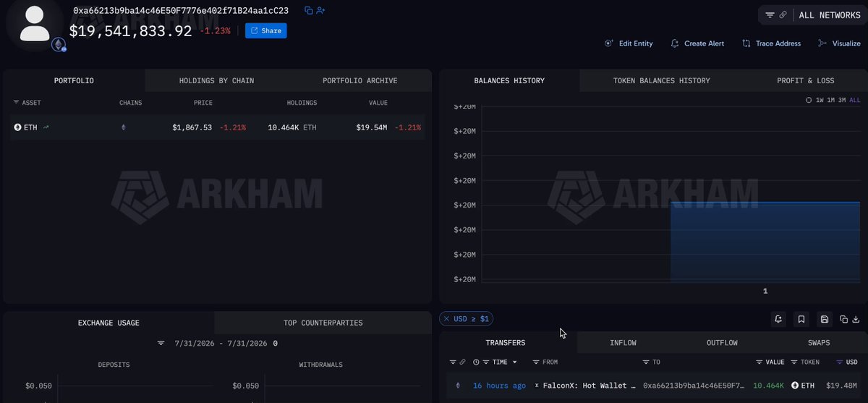Click the $19.54M value cell

pos(372,127)
